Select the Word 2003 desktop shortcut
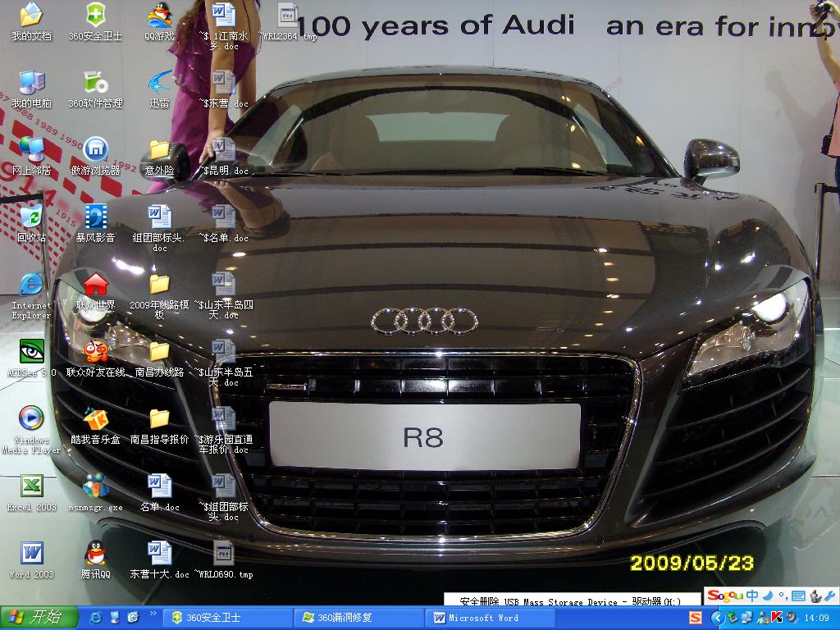 pos(32,559)
